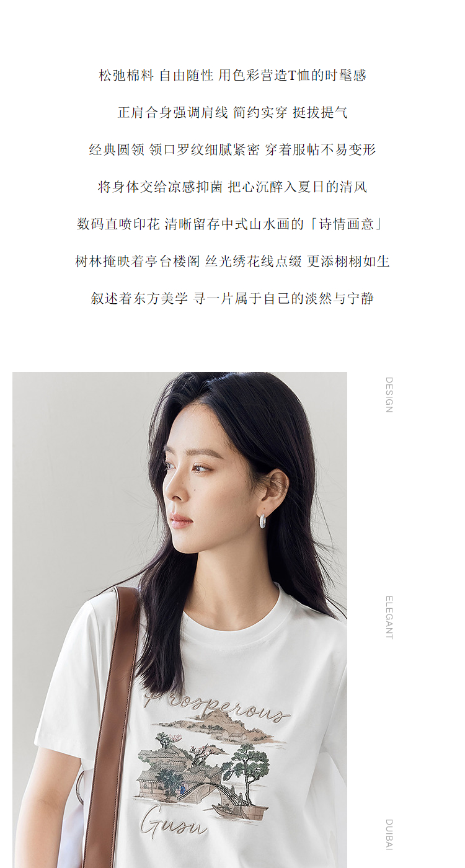Click the vertical DESIGN label

[x=389, y=395]
